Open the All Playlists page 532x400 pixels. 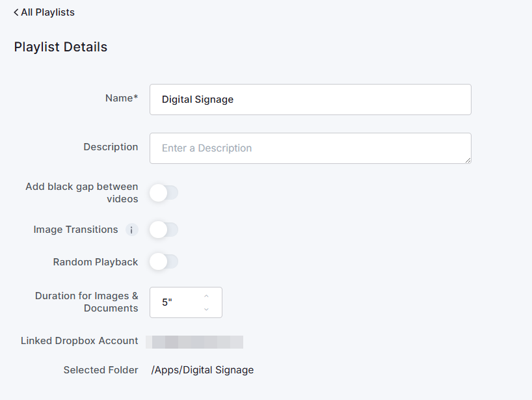pyautogui.click(x=47, y=12)
